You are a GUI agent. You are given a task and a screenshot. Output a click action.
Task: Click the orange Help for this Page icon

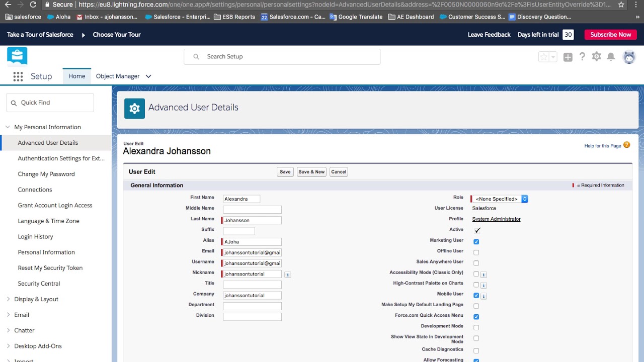(x=626, y=145)
